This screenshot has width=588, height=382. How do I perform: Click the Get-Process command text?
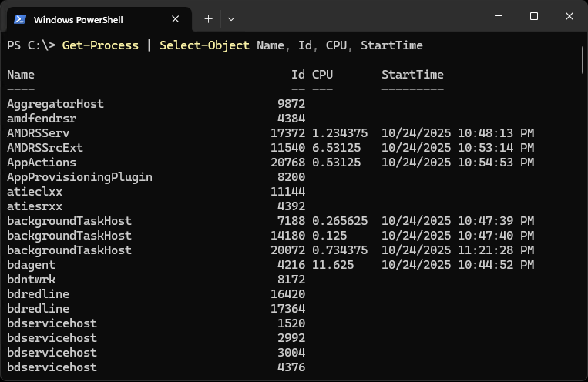pos(100,45)
